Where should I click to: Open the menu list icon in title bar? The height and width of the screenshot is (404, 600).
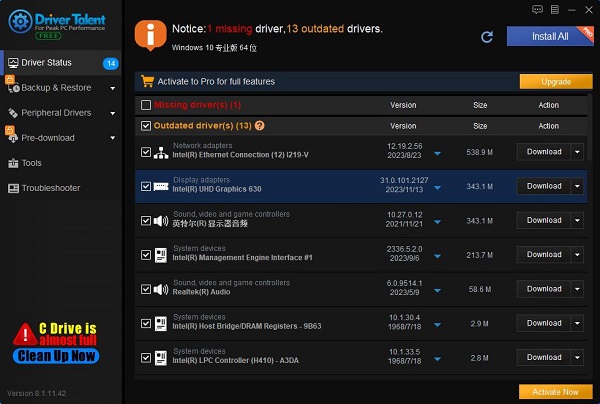(555, 10)
